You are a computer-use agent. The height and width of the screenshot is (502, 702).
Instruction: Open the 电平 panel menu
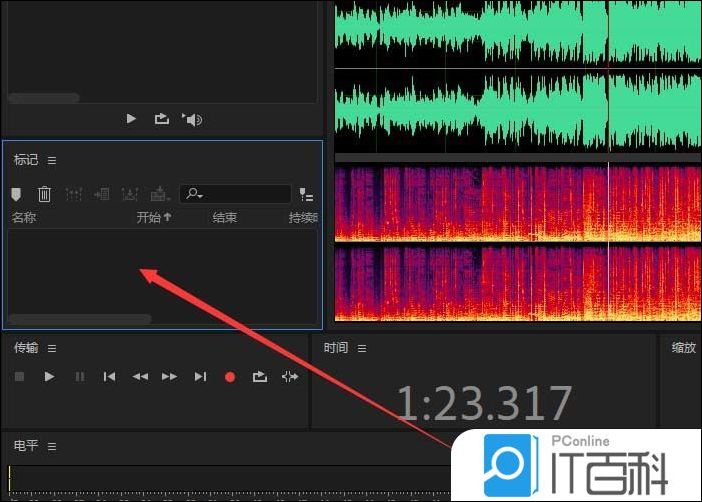(52, 446)
